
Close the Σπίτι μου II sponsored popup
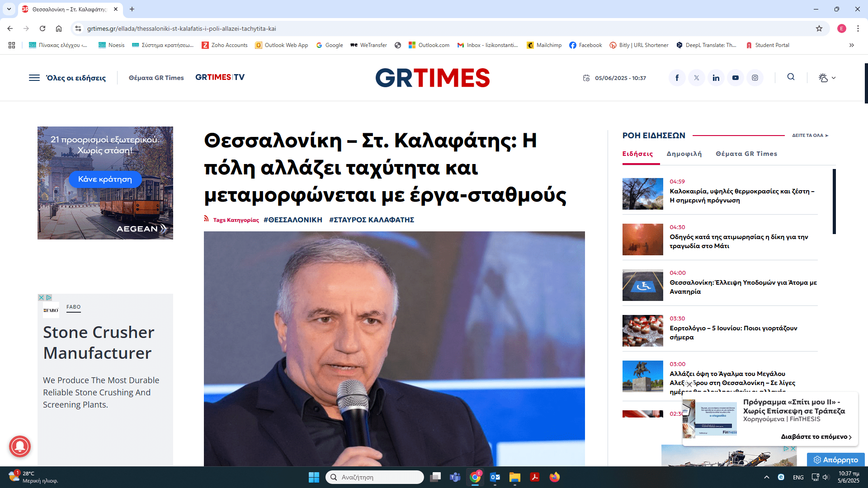point(689,385)
